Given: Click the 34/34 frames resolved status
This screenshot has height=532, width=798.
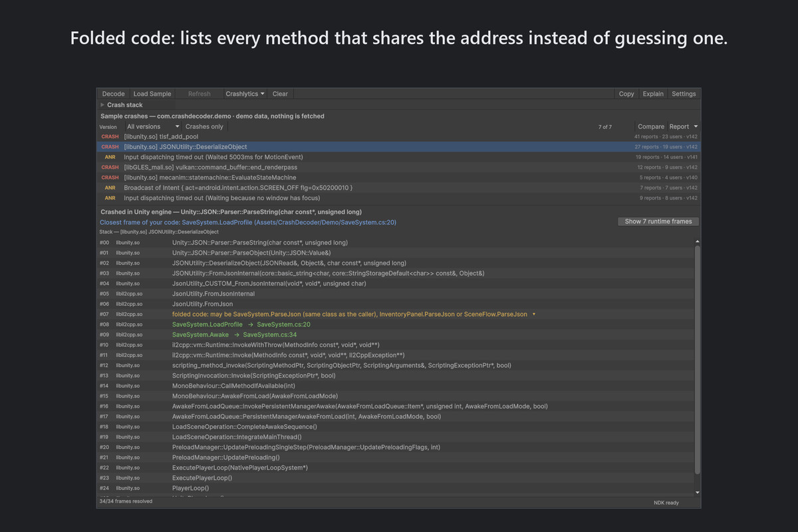Looking at the screenshot, I should tap(126, 501).
